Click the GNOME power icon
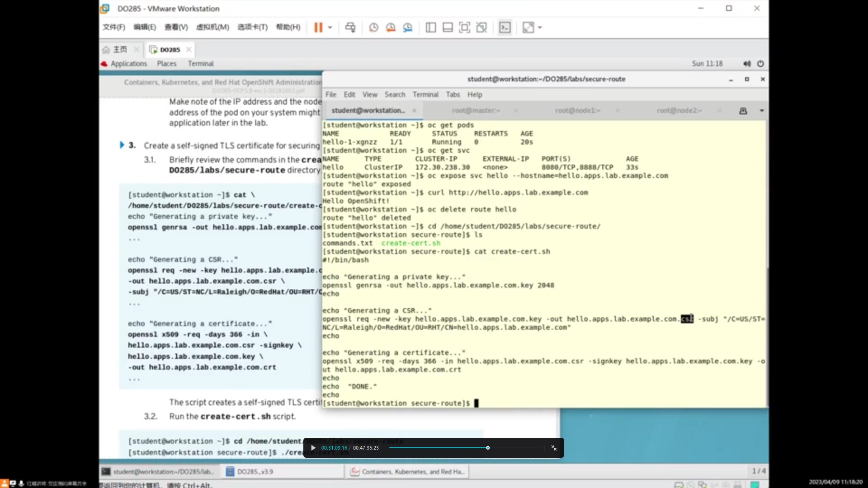This screenshot has height=488, width=868. pyautogui.click(x=760, y=64)
